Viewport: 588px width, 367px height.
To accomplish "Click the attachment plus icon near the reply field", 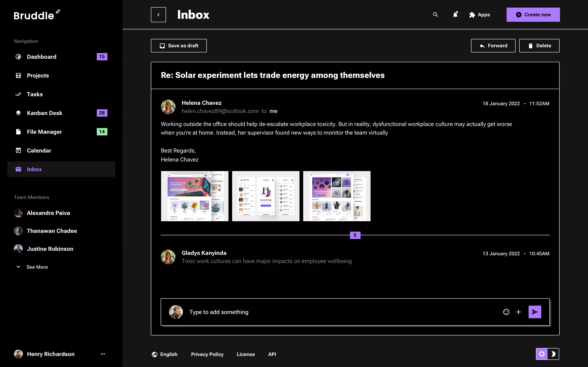I will pyautogui.click(x=518, y=312).
